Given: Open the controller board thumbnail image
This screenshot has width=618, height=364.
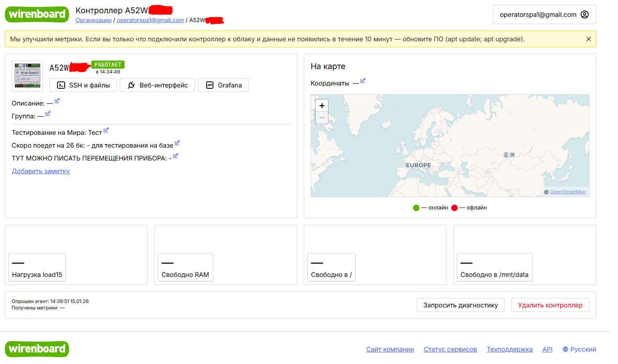Looking at the screenshot, I should 27,76.
